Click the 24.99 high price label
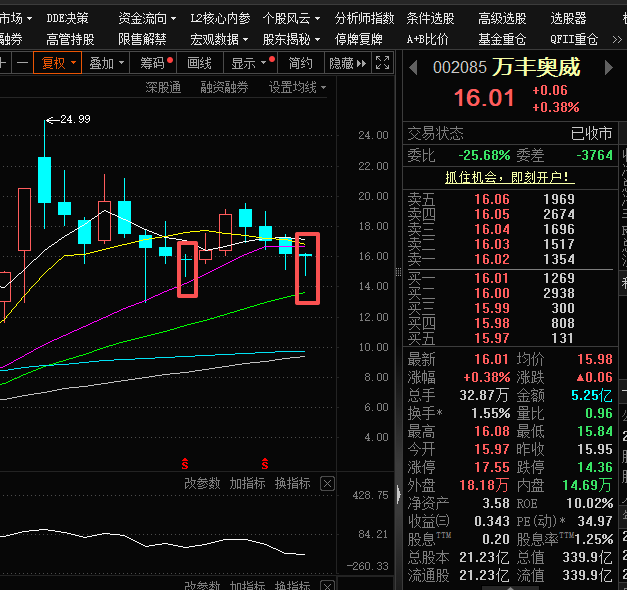This screenshot has height=590, width=627. pos(75,119)
